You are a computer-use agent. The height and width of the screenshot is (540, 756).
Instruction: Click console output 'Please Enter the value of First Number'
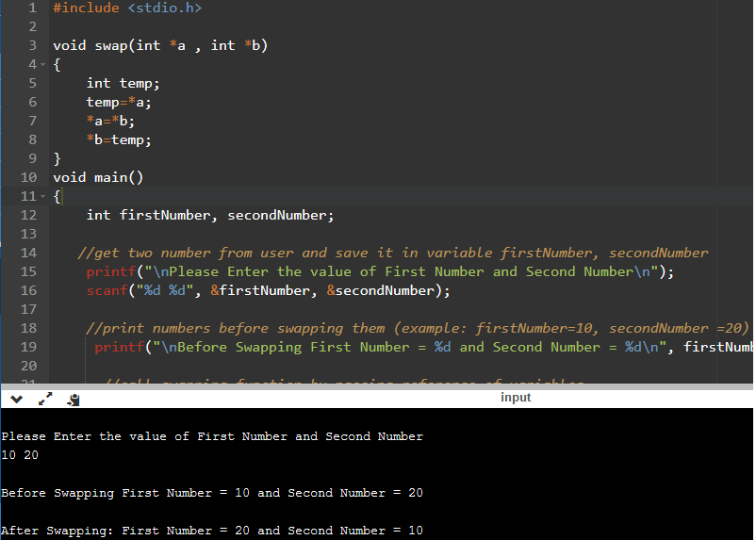(212, 436)
